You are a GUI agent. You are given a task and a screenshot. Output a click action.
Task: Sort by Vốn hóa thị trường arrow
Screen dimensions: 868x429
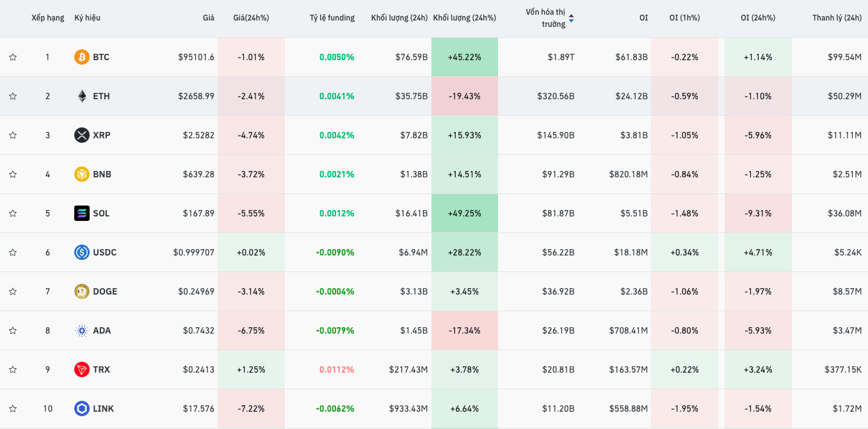click(571, 18)
